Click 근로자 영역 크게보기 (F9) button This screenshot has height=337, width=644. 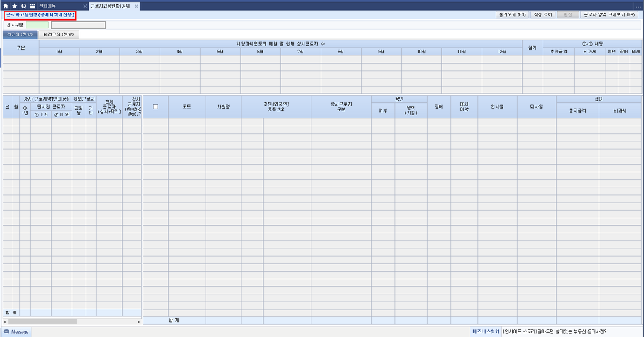coord(609,15)
